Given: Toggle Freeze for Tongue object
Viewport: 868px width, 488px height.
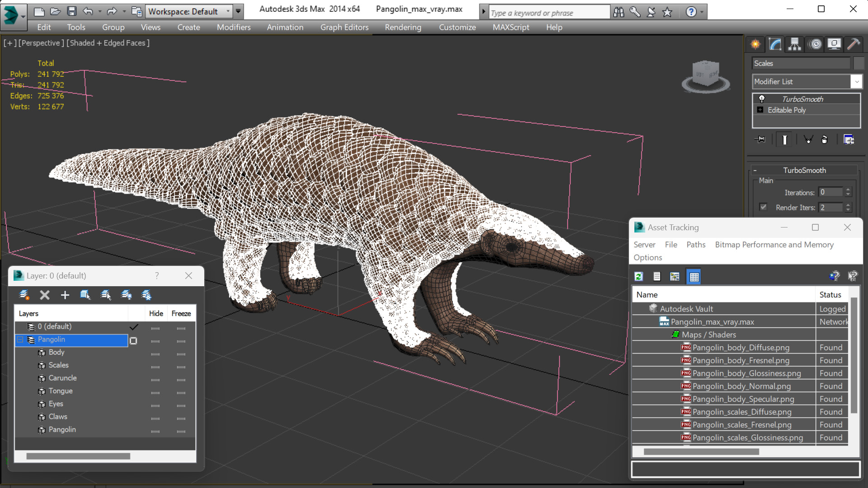Looking at the screenshot, I should (181, 393).
